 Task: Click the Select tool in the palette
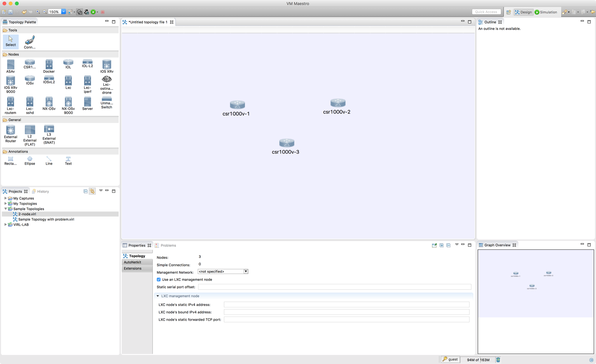pyautogui.click(x=10, y=42)
